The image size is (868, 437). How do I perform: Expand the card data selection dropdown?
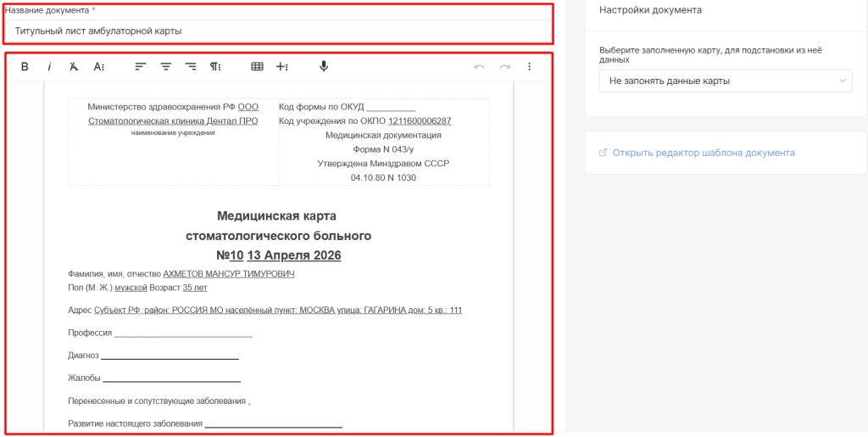pyautogui.click(x=725, y=81)
